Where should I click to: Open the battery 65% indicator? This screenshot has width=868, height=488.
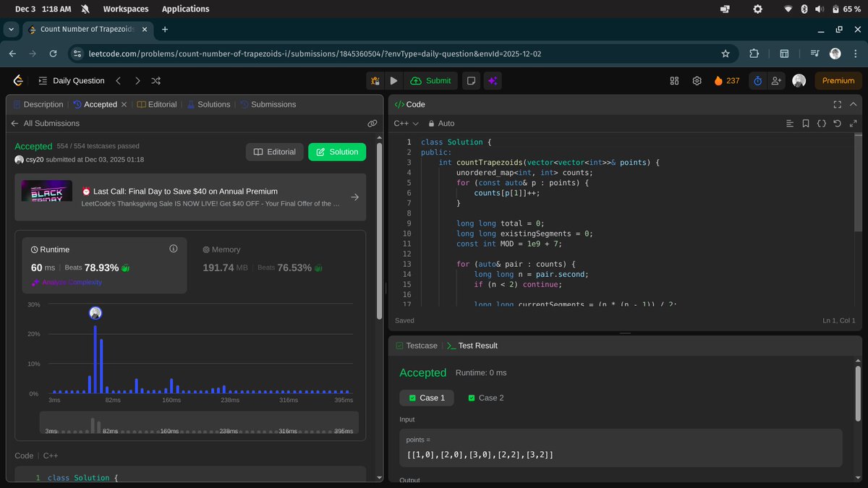(846, 9)
